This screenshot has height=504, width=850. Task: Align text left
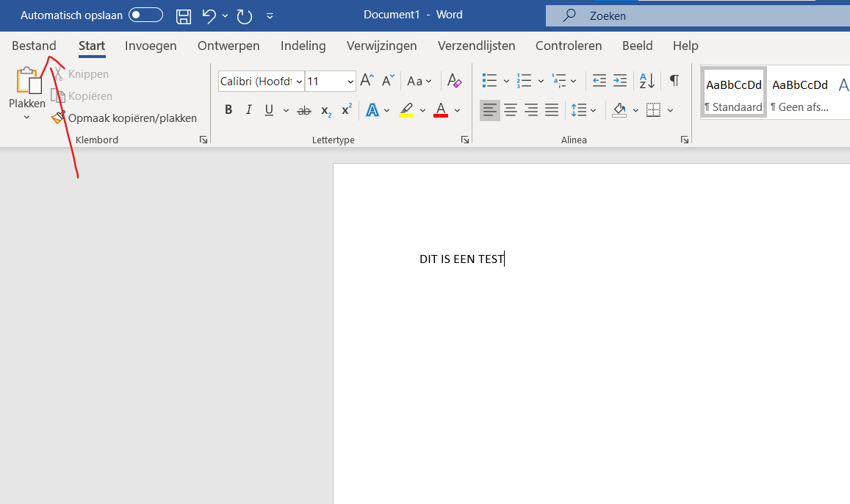(489, 110)
